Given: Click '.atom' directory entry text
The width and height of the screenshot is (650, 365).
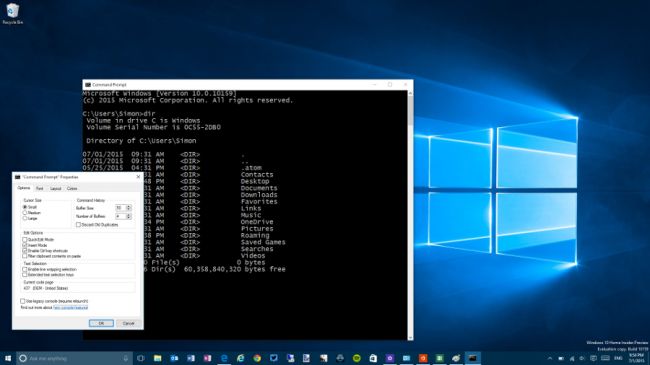Looking at the screenshot, I should (x=251, y=168).
